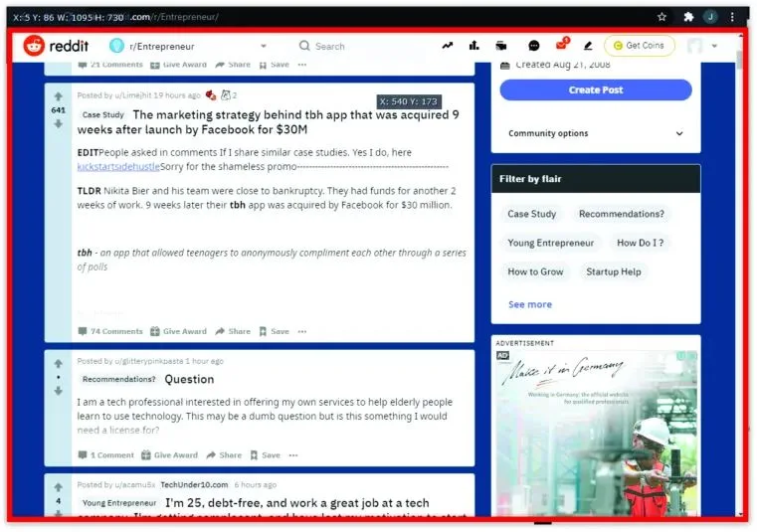Save the tbh marketing strategy post
This screenshot has width=757, height=532.
tap(275, 331)
